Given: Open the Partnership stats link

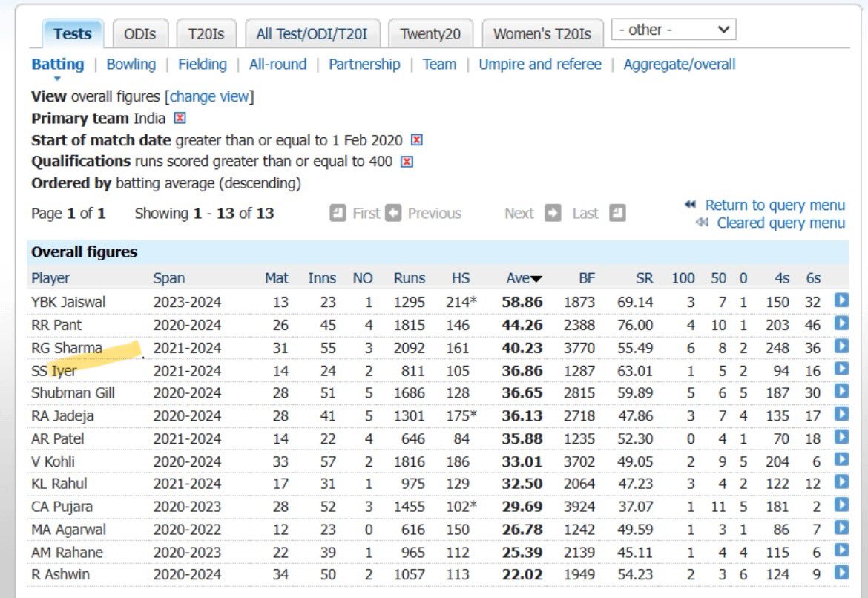Looking at the screenshot, I should point(365,65).
